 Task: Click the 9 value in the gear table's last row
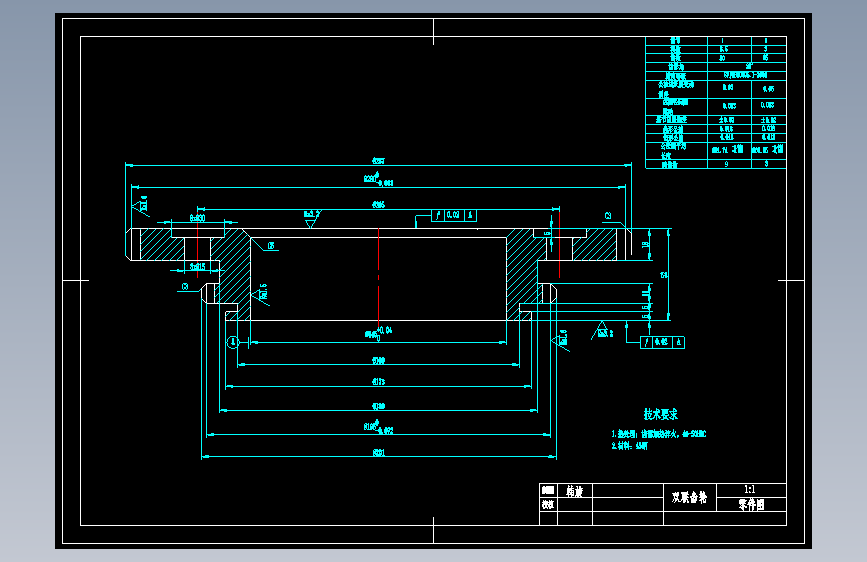click(x=726, y=164)
